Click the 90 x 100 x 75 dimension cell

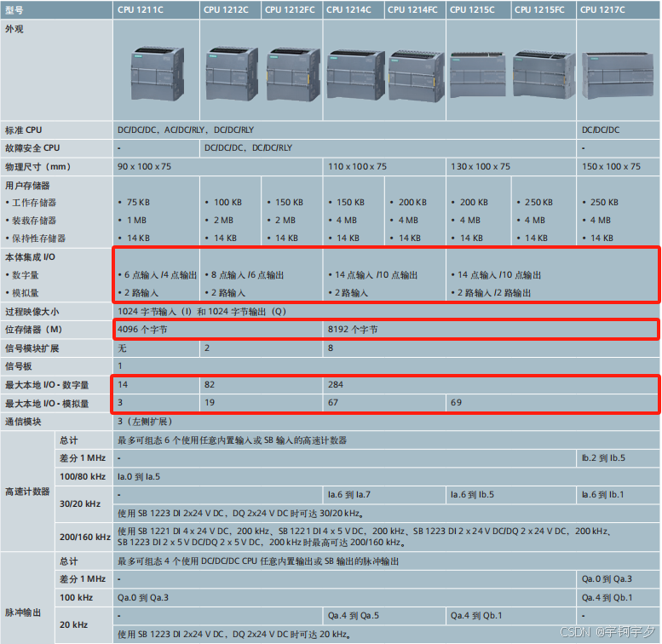click(x=218, y=167)
